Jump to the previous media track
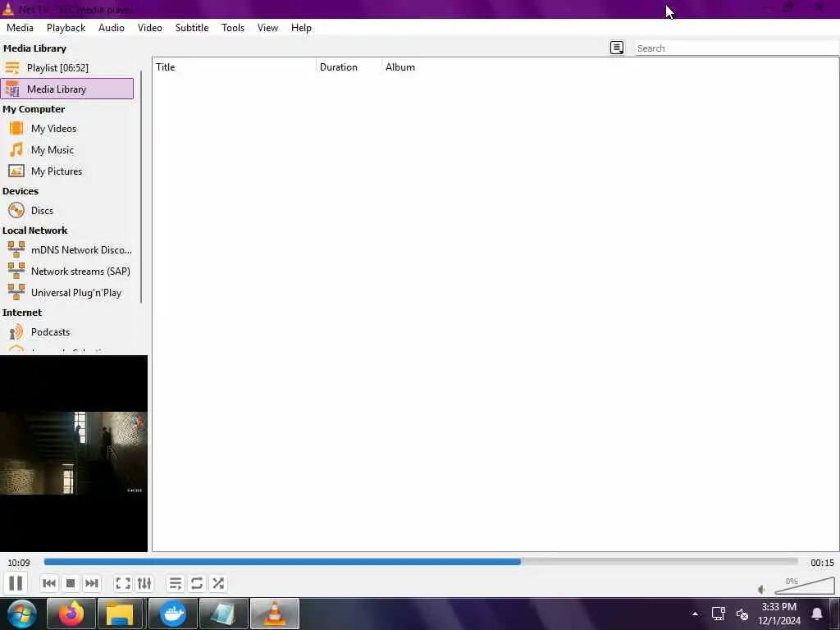Image resolution: width=840 pixels, height=630 pixels. click(48, 583)
